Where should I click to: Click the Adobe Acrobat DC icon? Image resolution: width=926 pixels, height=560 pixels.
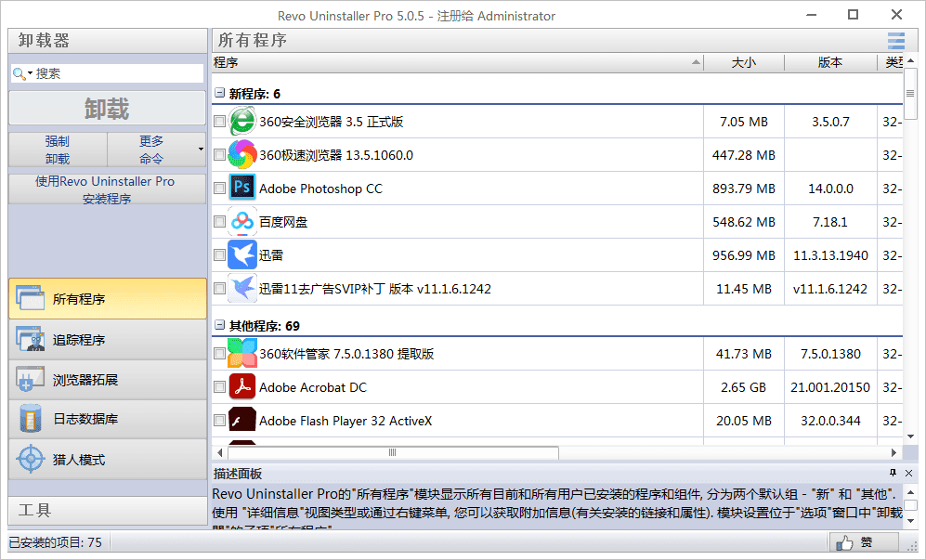242,387
